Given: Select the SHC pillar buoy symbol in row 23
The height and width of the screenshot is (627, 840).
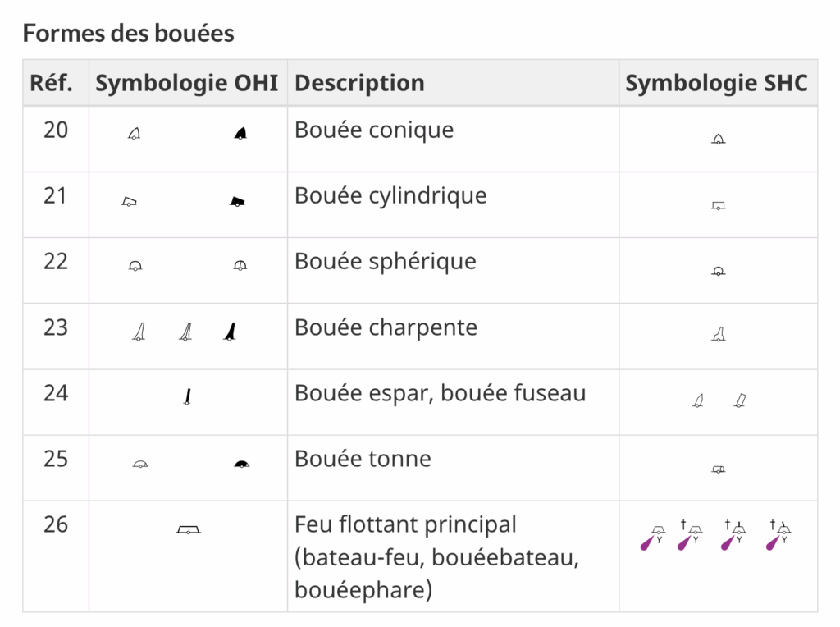Looking at the screenshot, I should click(x=719, y=334).
